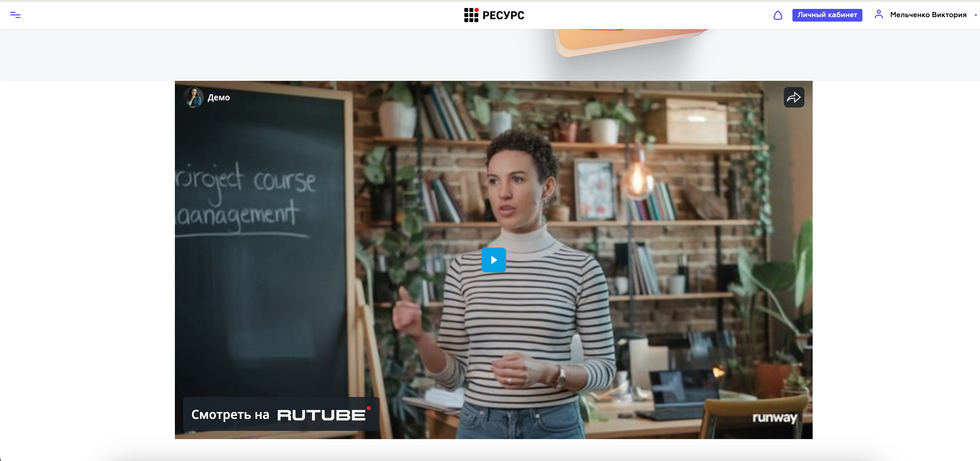980x461 pixels.
Task: Go to Личный кабинет
Action: pos(827,15)
